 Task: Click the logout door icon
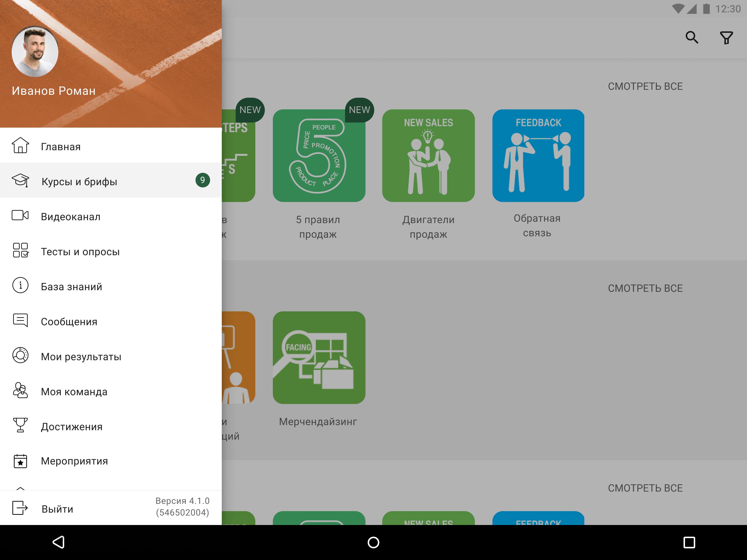pos(20,508)
